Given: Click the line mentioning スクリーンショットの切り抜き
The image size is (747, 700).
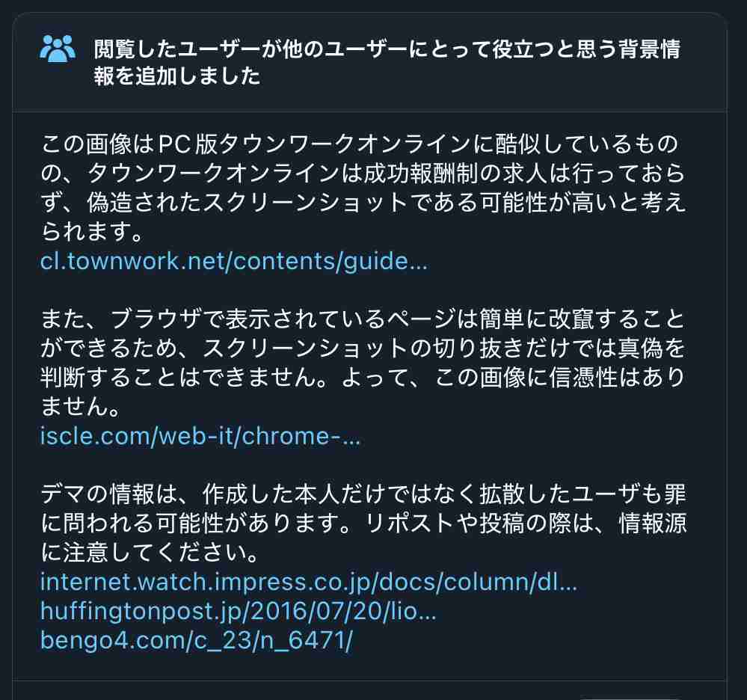Looking at the screenshot, I should coord(363,349).
